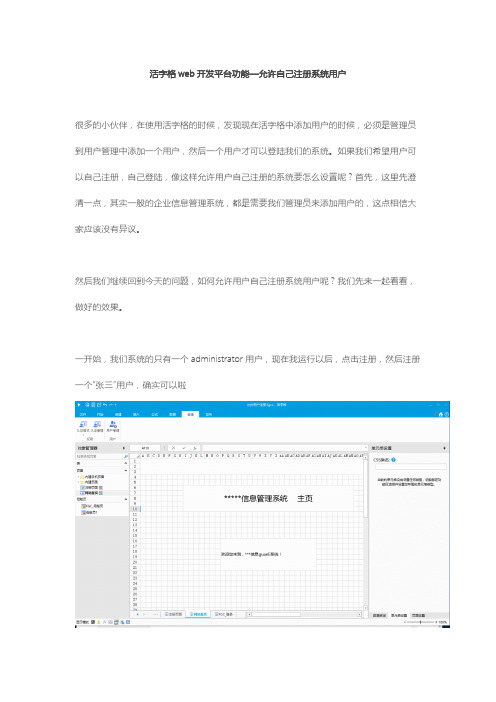496x702 pixels.
Task: Click the CSS类名 input field
Action: pos(410,467)
